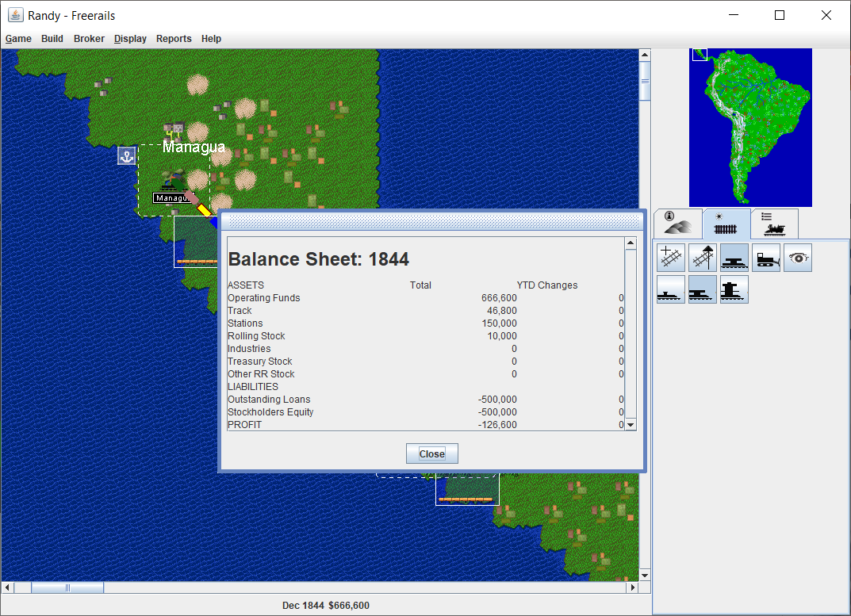Click the map horizontal scrollbar thumb
Viewport: 851px width, 616px height.
tap(67, 587)
